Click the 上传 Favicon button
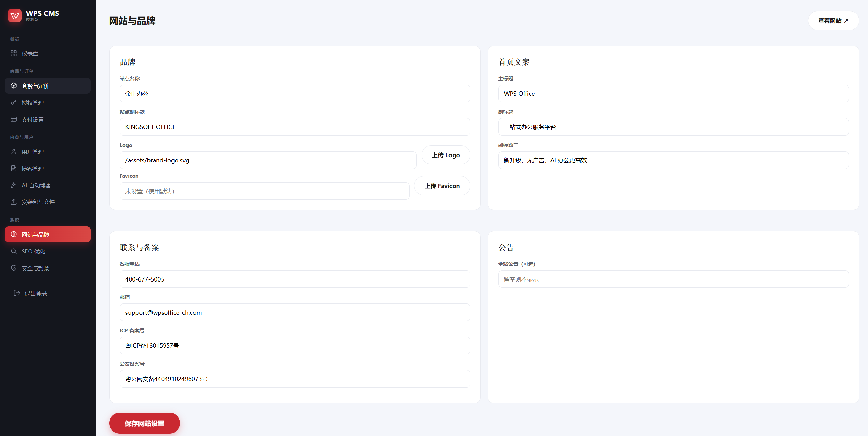Viewport: 868px width, 436px height. tap(442, 186)
